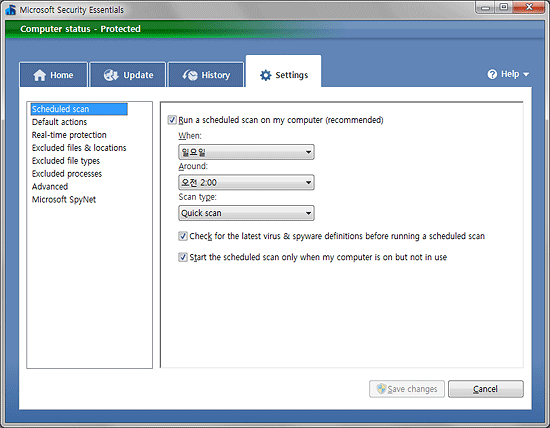Open the When day dropdown
550x428 pixels.
pyautogui.click(x=246, y=152)
